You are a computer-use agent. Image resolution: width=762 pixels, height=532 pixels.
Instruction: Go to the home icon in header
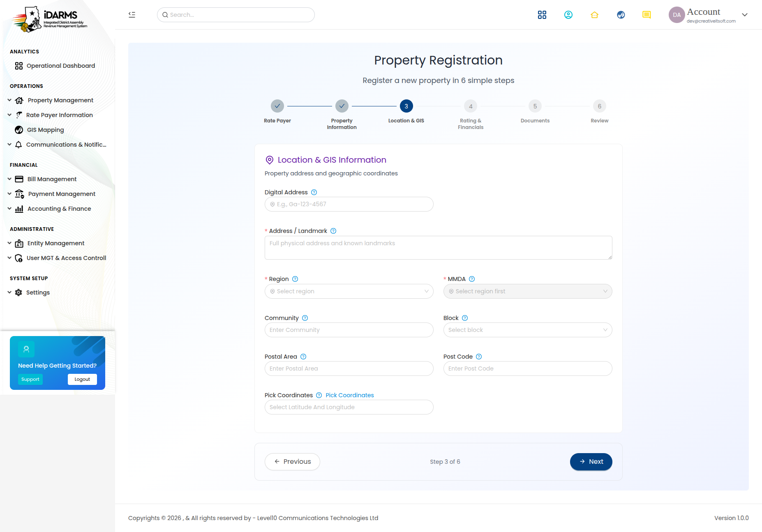595,15
